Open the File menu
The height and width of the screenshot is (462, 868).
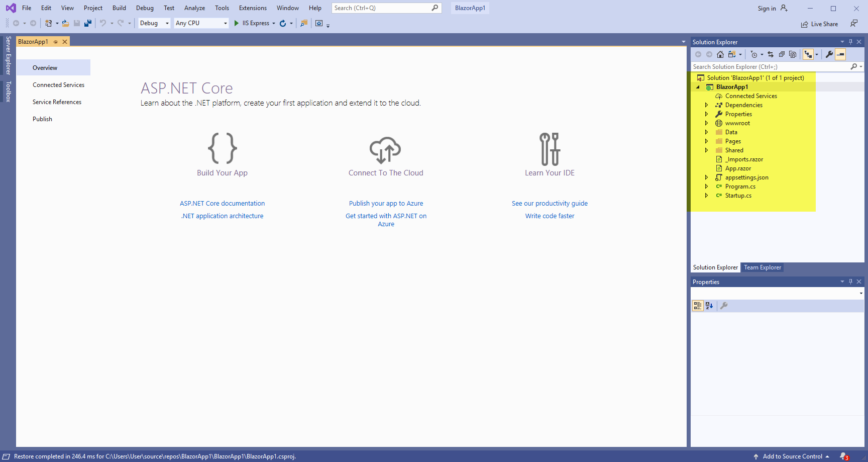point(27,8)
